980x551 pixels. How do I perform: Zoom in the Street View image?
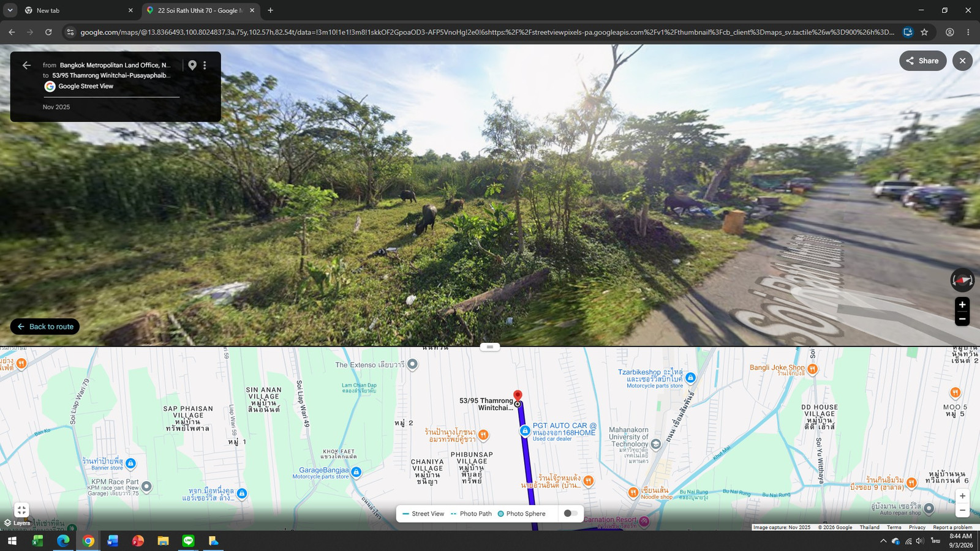(962, 304)
